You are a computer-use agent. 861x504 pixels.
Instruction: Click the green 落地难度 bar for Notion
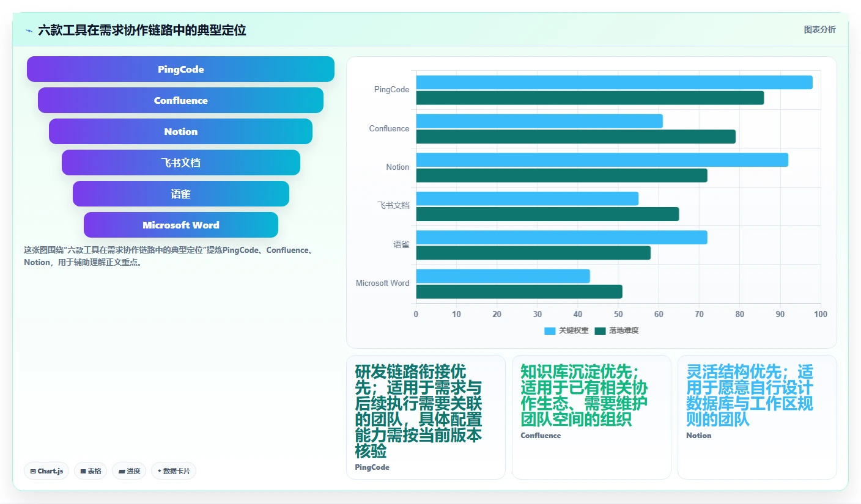pos(562,175)
